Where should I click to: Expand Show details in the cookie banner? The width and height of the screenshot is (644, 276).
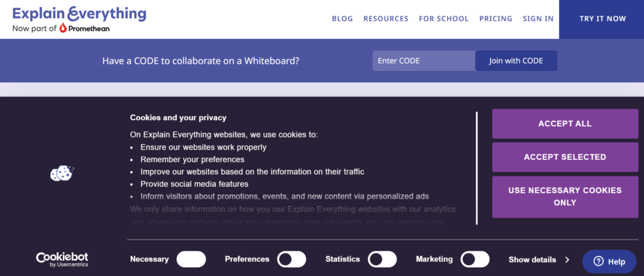click(538, 259)
